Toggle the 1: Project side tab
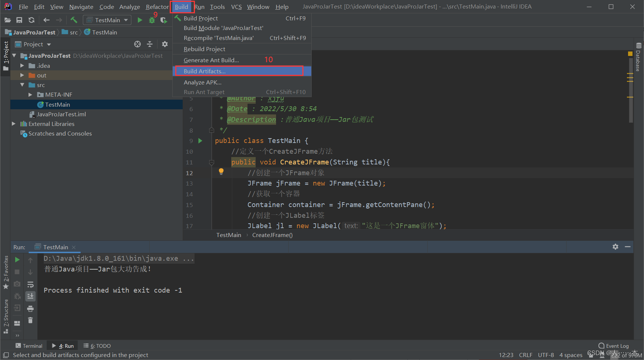The image size is (644, 360). [x=6, y=56]
